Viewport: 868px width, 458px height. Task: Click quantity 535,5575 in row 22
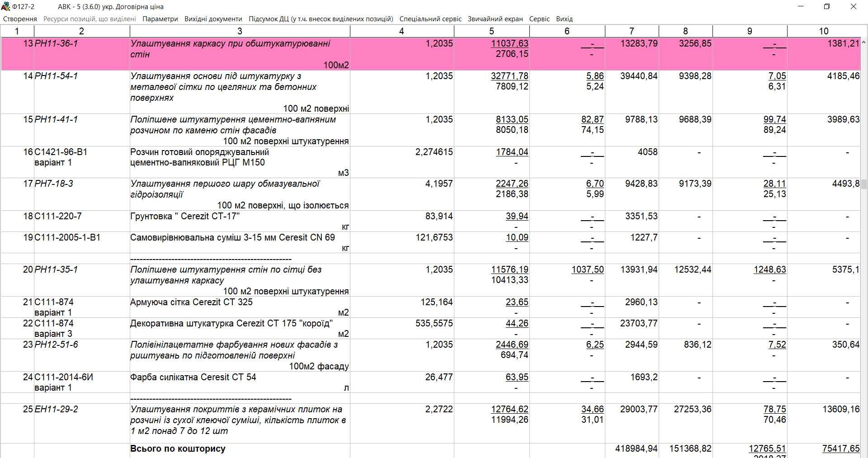[434, 323]
